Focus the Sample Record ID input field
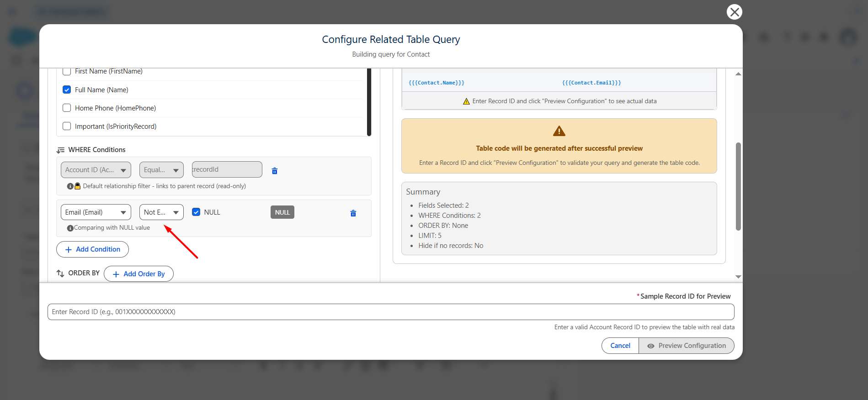 click(391, 312)
